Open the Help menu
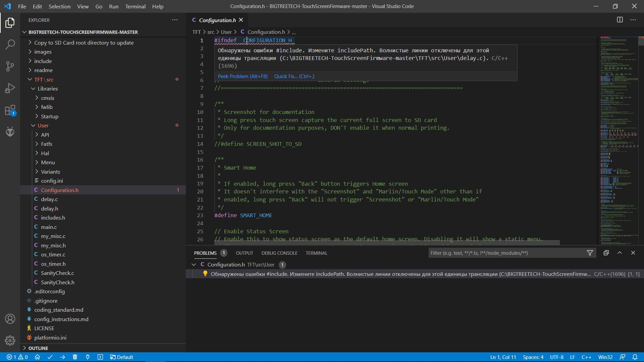This screenshot has height=362, width=644. click(158, 6)
